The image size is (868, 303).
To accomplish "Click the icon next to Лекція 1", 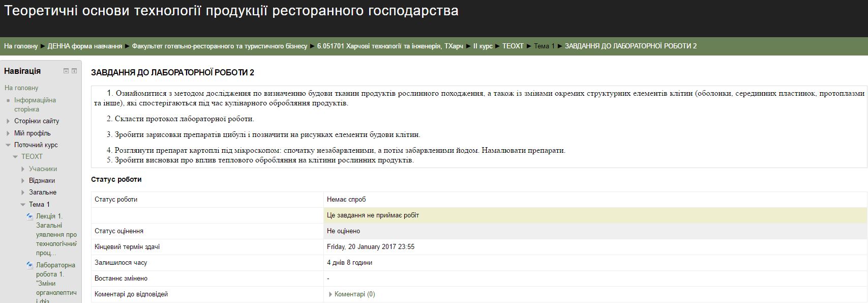I will coord(29,216).
